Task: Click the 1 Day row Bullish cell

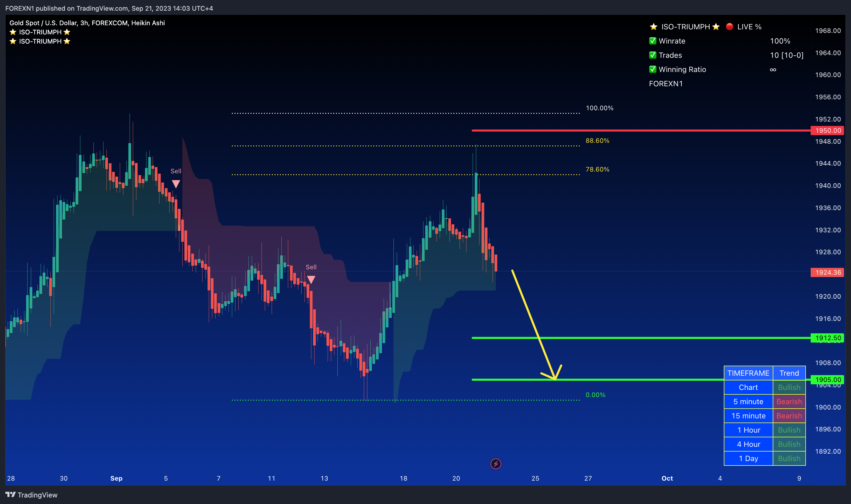Action: (789, 458)
